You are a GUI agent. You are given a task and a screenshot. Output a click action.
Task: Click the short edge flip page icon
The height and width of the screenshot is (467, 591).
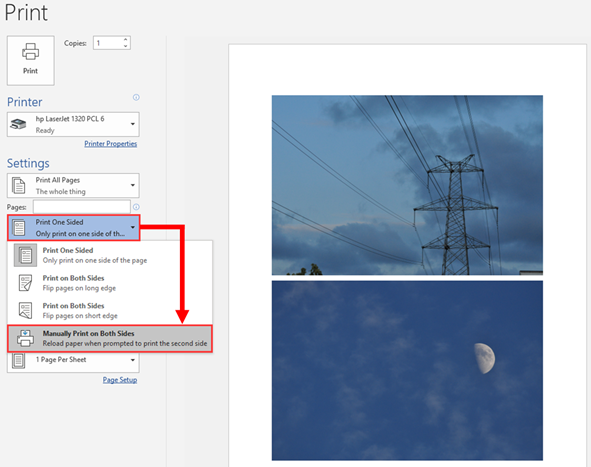pos(25,311)
